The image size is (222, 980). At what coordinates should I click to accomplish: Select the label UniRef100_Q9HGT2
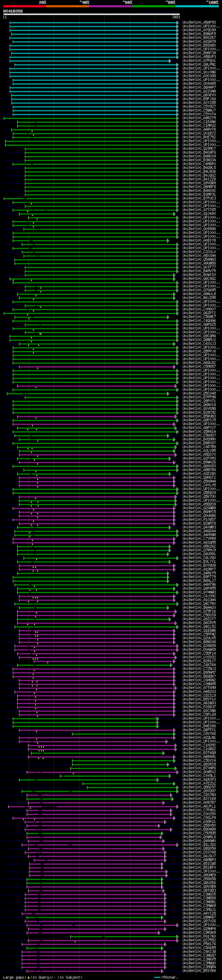tap(199, 477)
